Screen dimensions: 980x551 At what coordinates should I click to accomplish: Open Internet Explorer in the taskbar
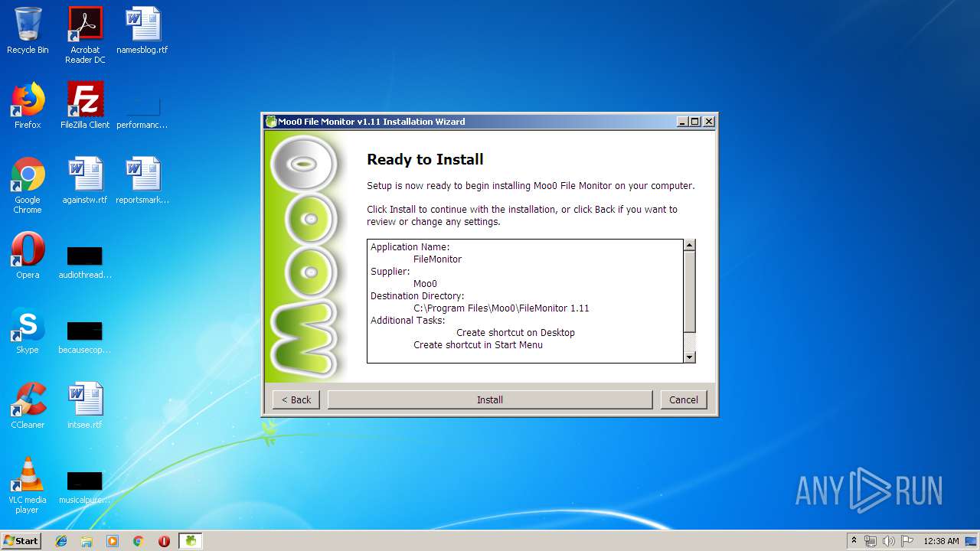pos(61,541)
